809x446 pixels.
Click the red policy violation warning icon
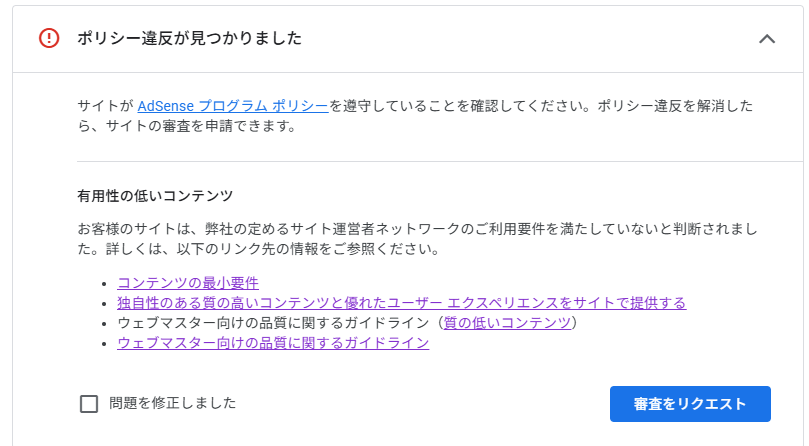pyautogui.click(x=49, y=38)
